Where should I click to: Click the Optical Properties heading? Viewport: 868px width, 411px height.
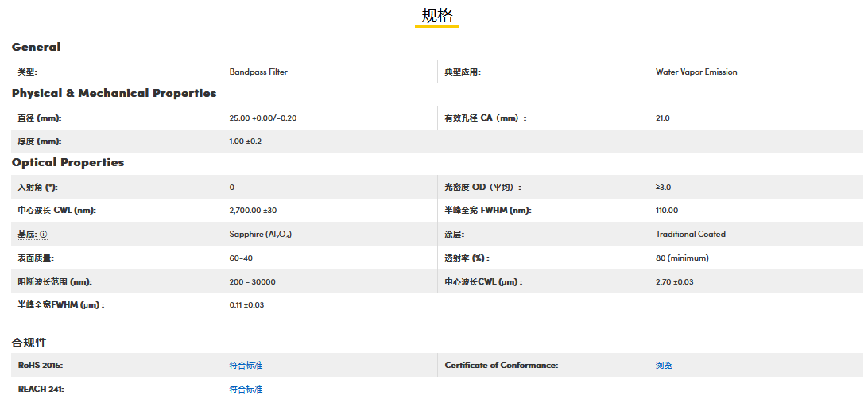68,162
